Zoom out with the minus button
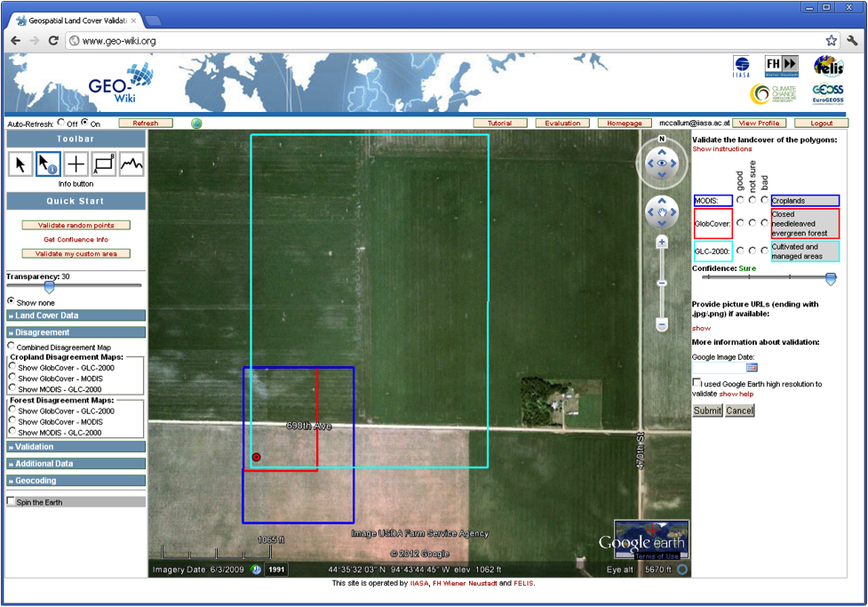The height and width of the screenshot is (607, 868). [662, 324]
